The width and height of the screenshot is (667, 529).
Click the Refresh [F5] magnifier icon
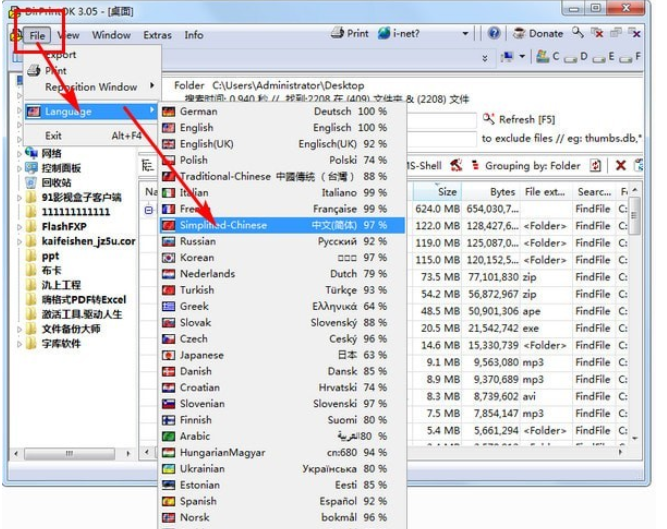(x=489, y=119)
